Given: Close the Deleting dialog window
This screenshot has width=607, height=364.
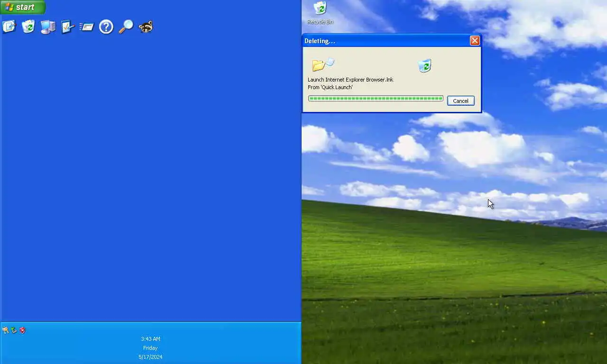Looking at the screenshot, I should coord(475,41).
